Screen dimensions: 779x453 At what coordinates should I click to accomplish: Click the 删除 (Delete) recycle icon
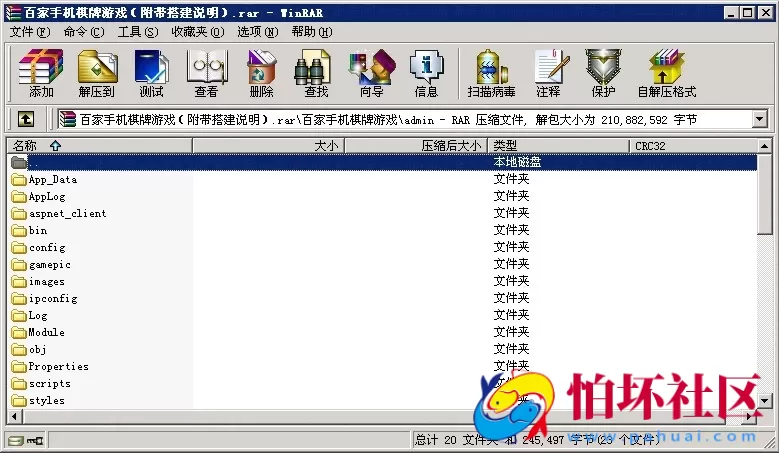point(261,73)
